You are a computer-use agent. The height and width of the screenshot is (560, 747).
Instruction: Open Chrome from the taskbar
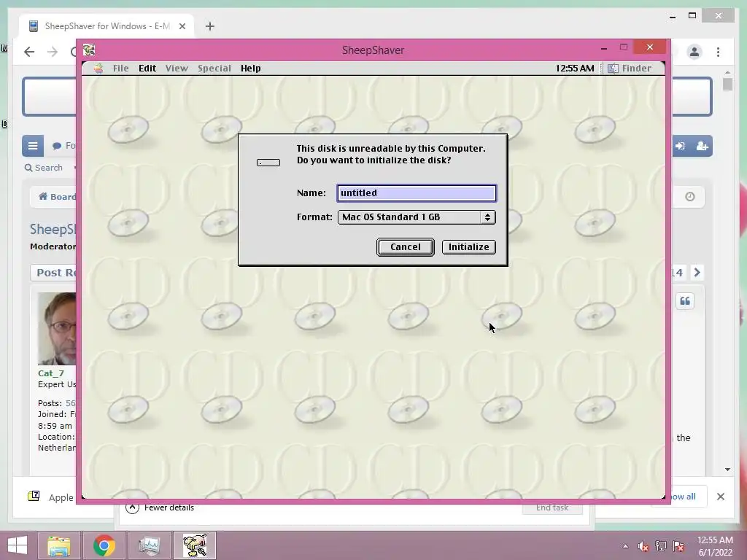pos(104,545)
